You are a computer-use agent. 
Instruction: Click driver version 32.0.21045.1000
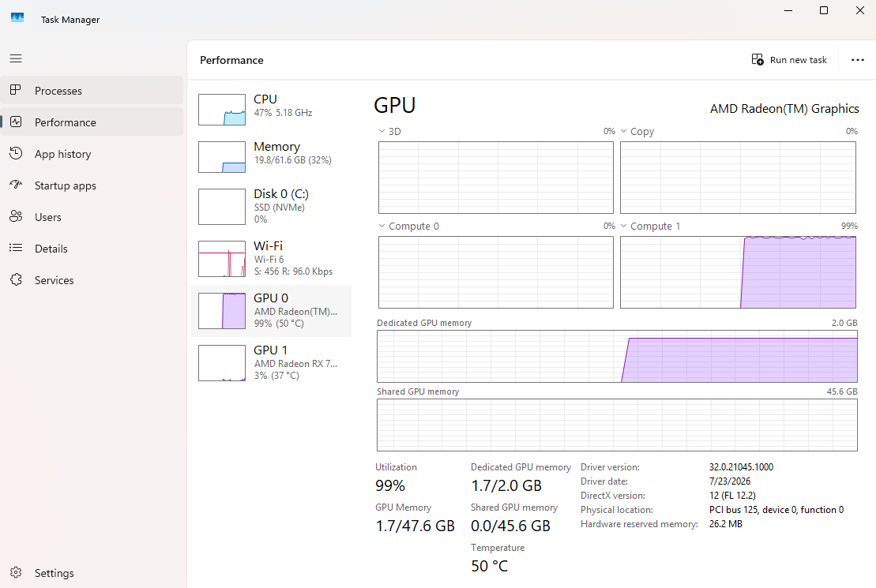coord(742,466)
